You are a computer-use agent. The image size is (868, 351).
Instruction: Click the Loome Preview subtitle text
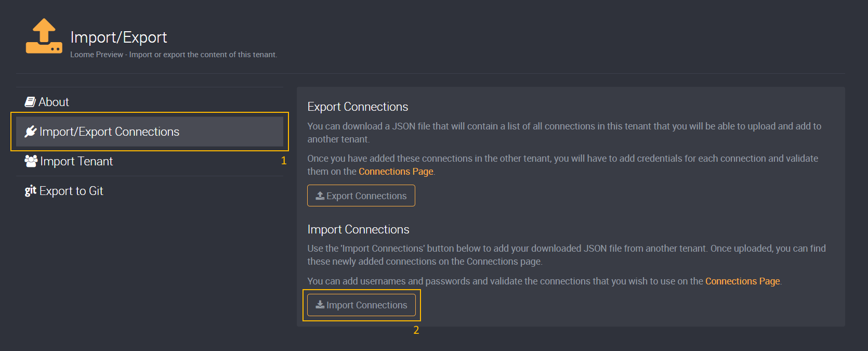(174, 55)
